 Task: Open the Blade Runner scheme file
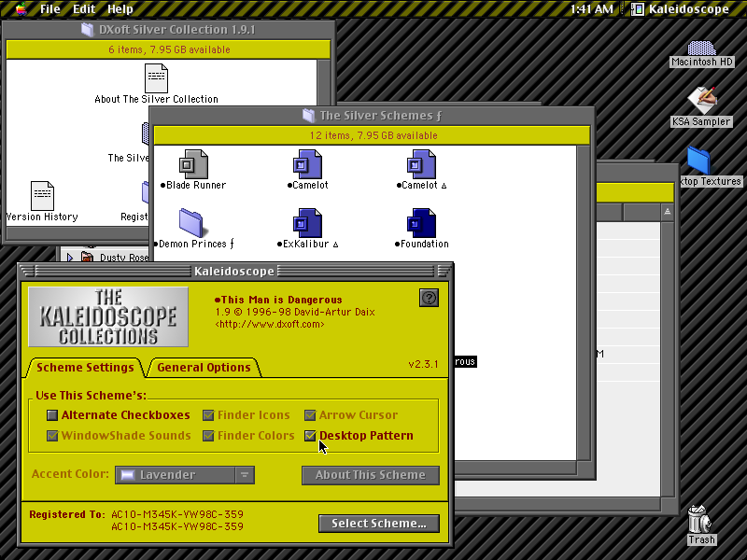click(193, 164)
